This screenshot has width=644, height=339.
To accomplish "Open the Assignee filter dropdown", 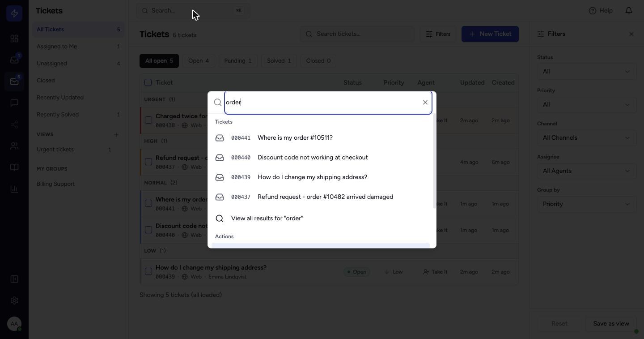I will pos(587,171).
